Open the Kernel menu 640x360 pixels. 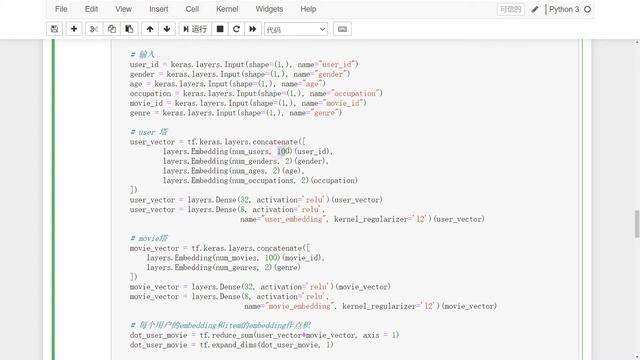pyautogui.click(x=227, y=9)
